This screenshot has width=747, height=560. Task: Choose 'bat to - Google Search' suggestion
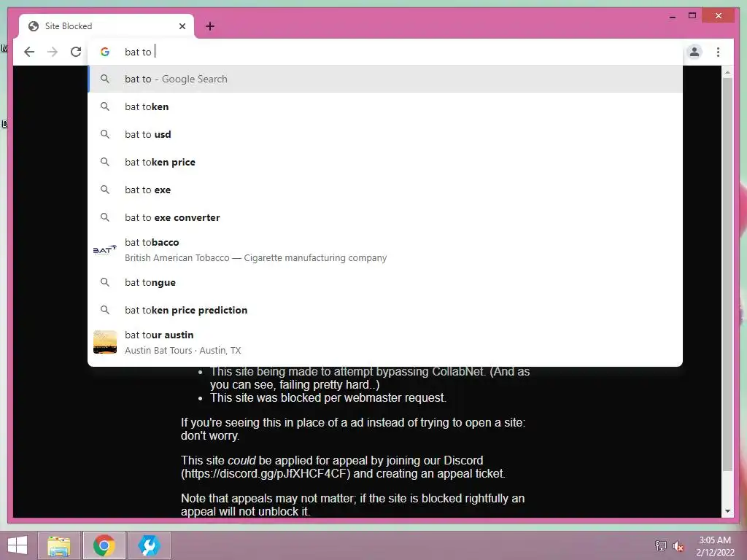(385, 79)
